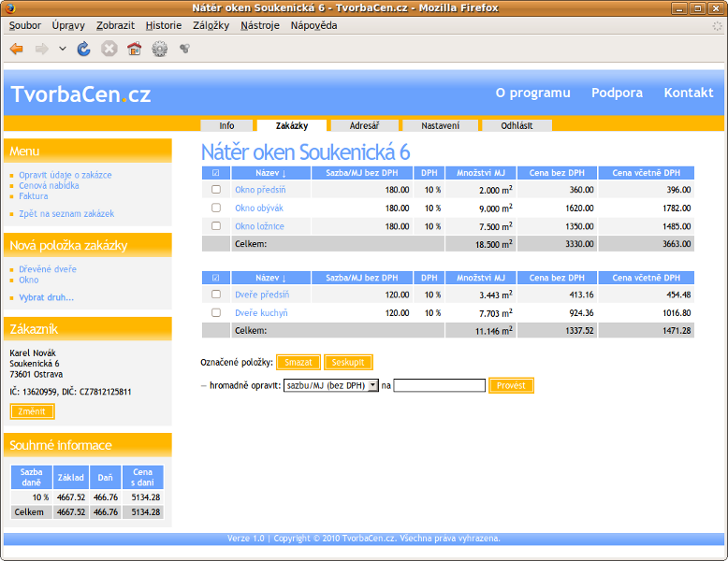Click the small share icon in toolbar
Viewport: 728px width, 561px height.
pos(184,49)
